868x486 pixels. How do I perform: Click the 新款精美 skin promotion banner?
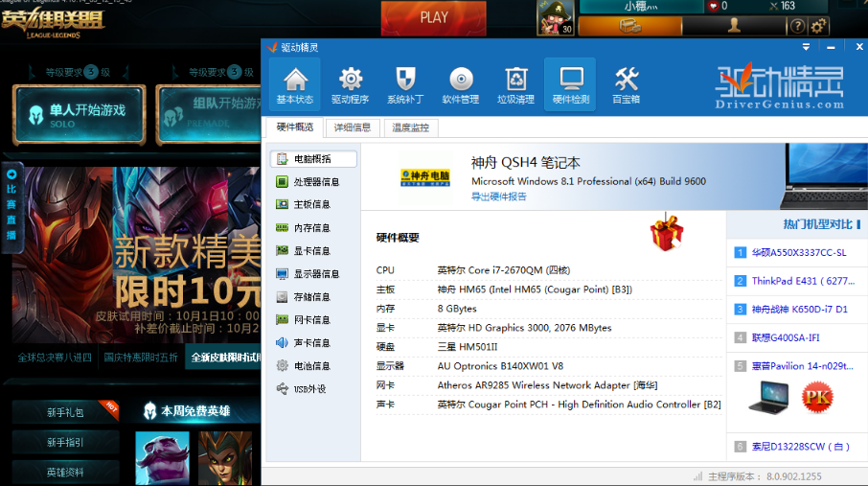(137, 255)
